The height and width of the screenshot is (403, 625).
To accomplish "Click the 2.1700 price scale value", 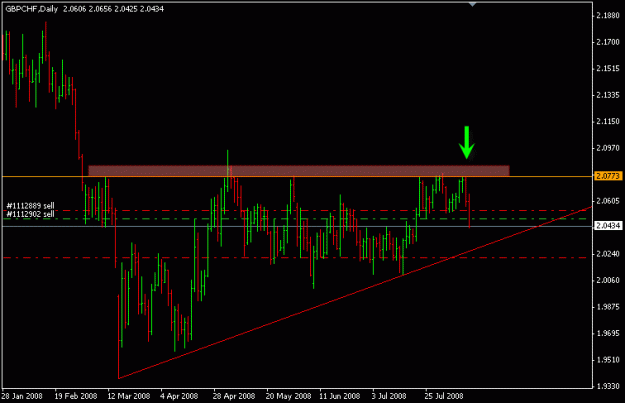I will pyautogui.click(x=608, y=42).
